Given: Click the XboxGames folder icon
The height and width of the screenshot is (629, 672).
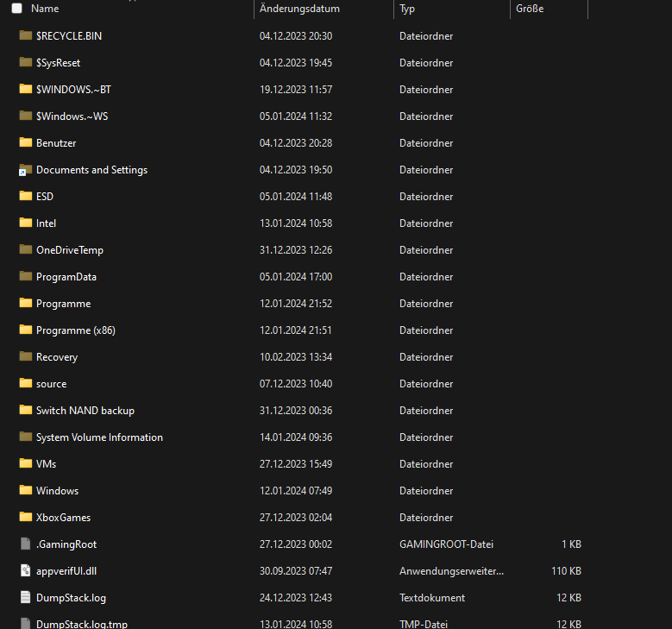Looking at the screenshot, I should [x=26, y=517].
